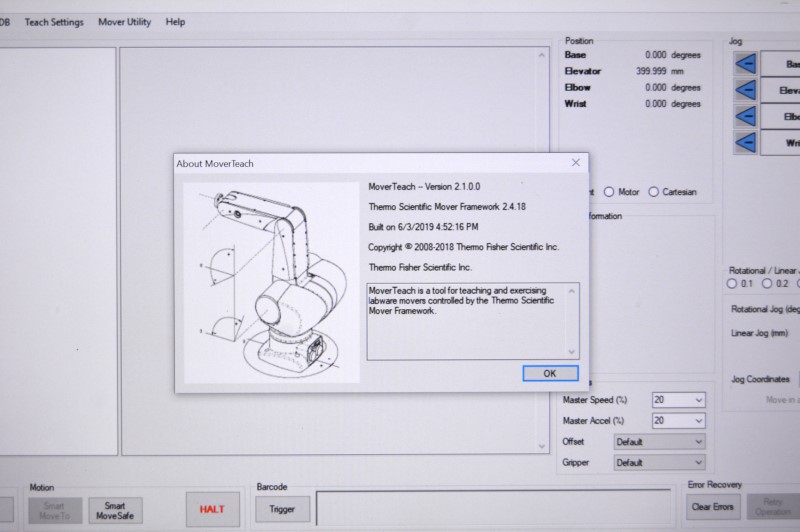Click the blue left arrow for Elevator jog
800x532 pixels.
745,90
